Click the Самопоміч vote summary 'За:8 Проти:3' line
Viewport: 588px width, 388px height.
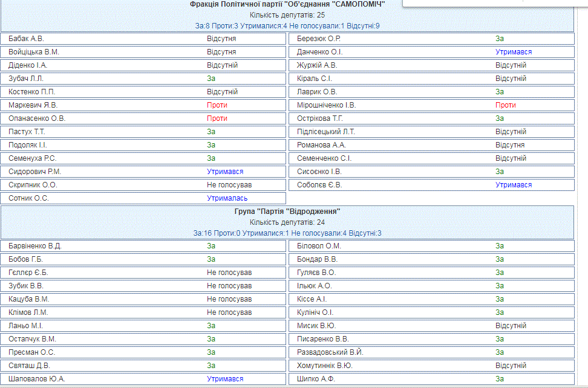pyautogui.click(x=287, y=26)
